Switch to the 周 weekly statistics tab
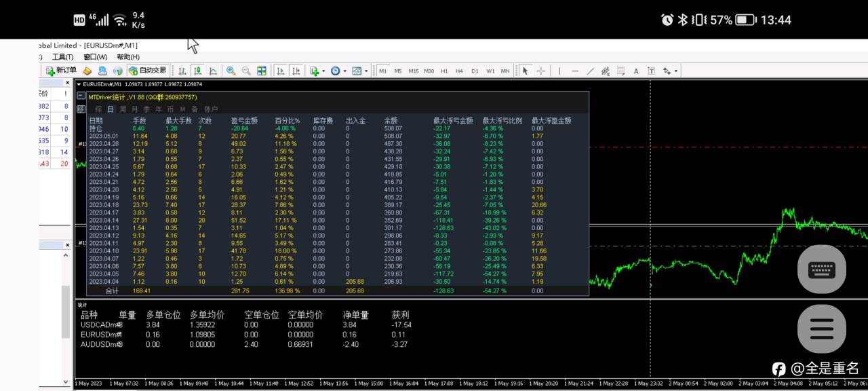The image size is (868, 391). (123, 109)
